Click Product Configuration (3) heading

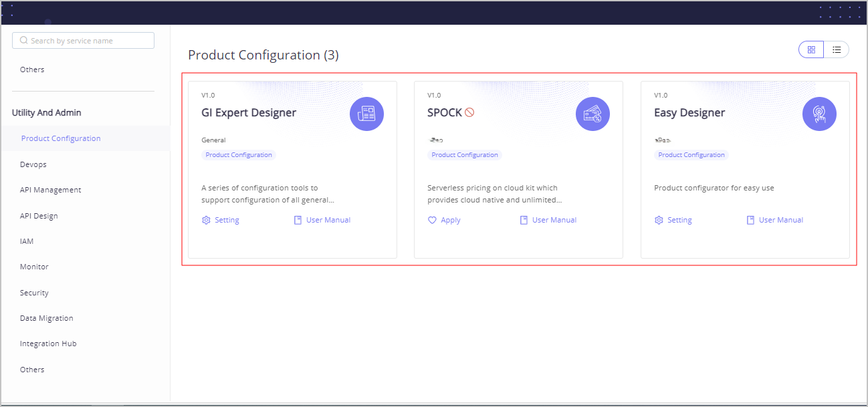click(x=263, y=55)
